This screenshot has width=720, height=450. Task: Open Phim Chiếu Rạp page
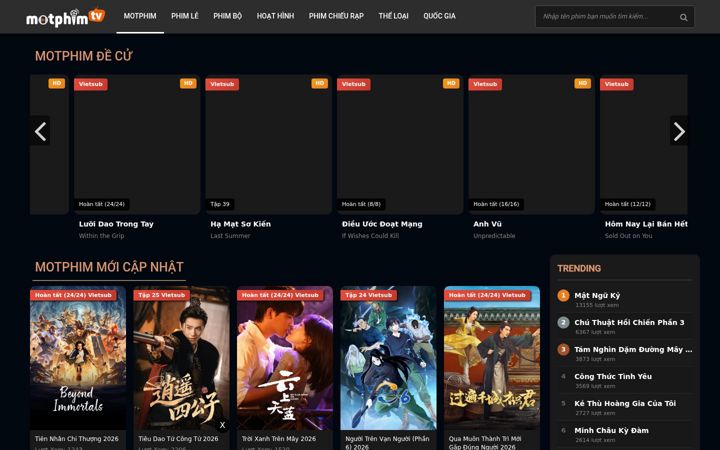tap(336, 16)
